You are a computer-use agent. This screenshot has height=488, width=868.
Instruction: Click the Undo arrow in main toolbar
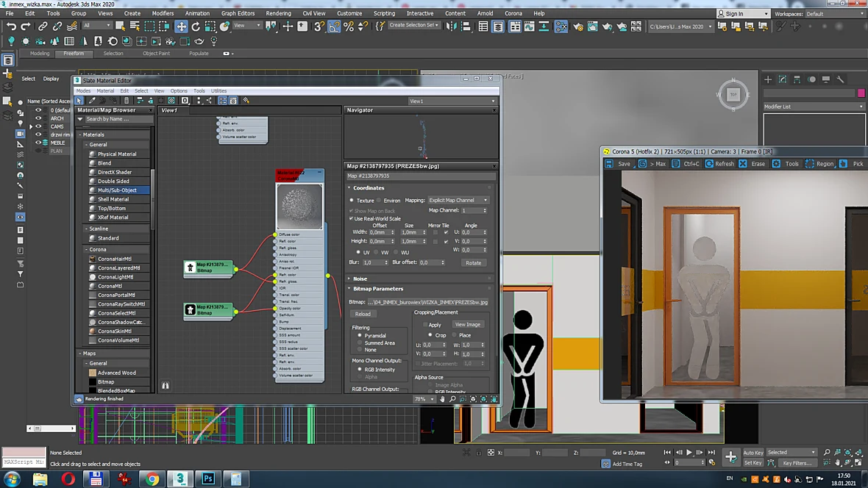click(x=11, y=26)
